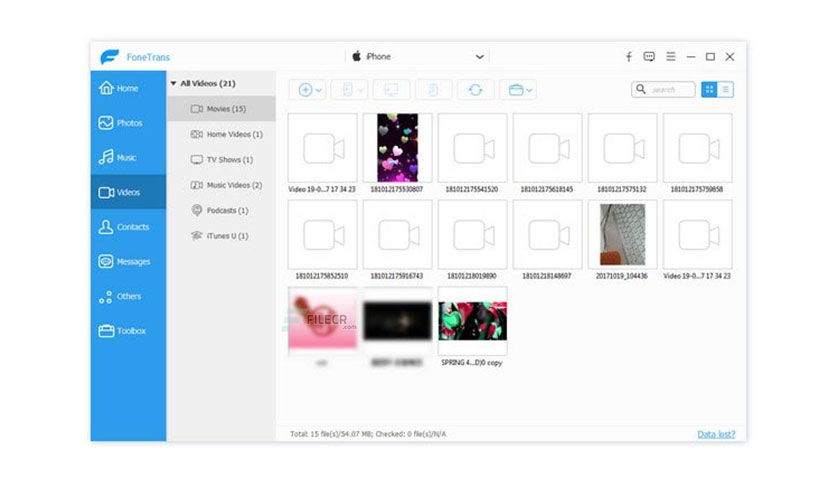The image size is (836, 484).
Task: Open the hamburger menu
Action: coord(671,57)
